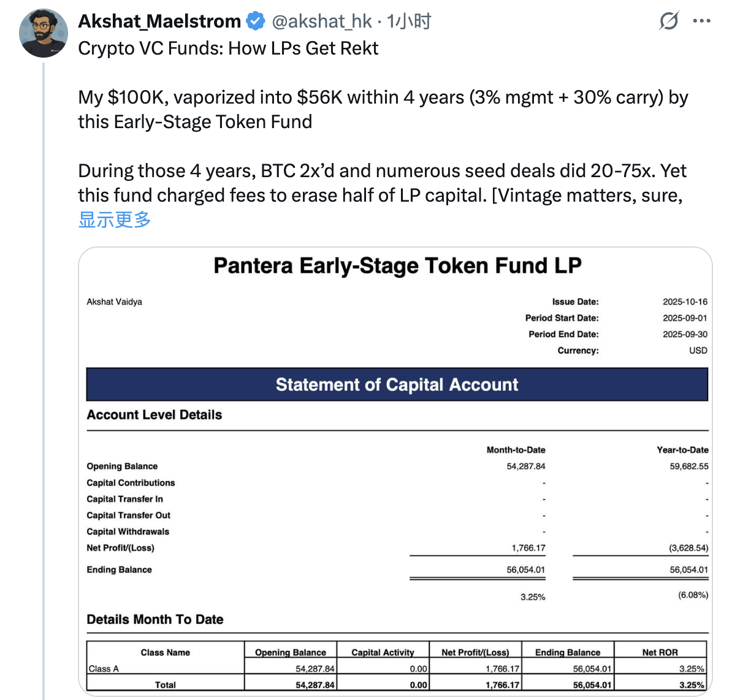732x700 pixels.
Task: Click the Statement of Capital Account banner
Action: tap(397, 384)
